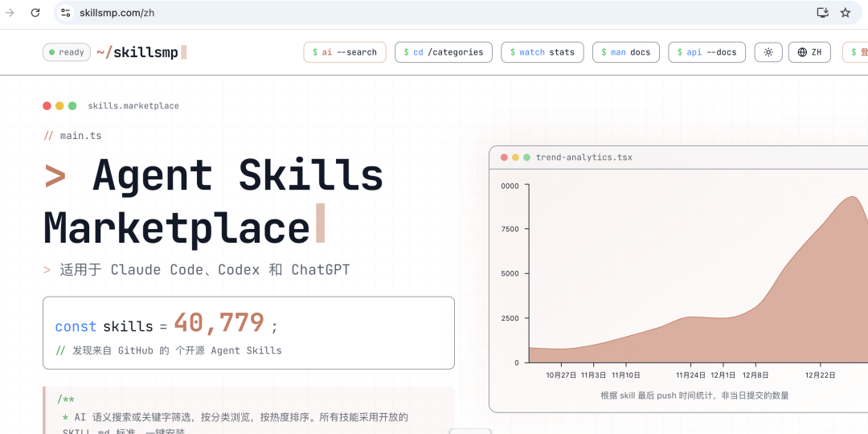Open api --docs nav item

coord(707,52)
